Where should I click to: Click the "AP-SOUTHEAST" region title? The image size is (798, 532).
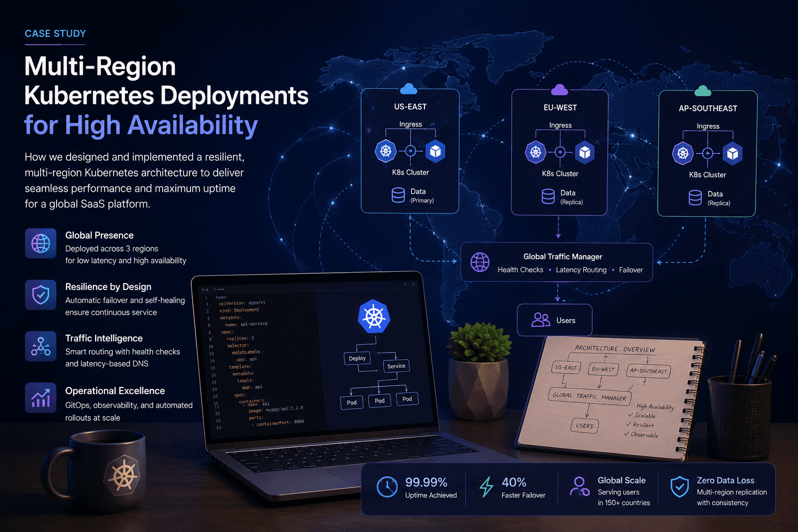coord(708,108)
